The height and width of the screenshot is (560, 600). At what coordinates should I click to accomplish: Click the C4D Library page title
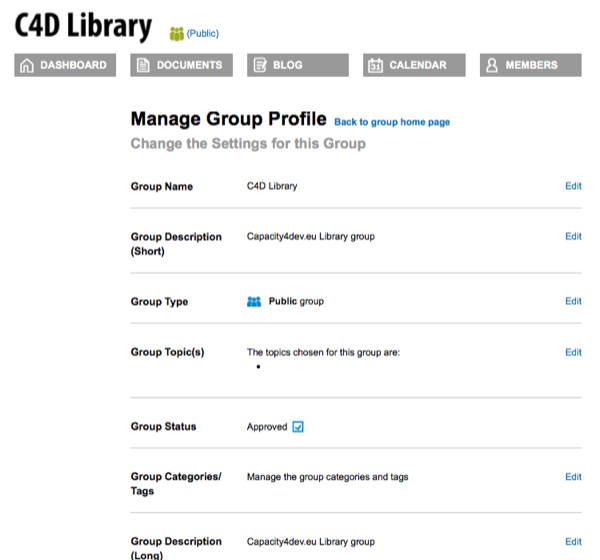(x=83, y=26)
